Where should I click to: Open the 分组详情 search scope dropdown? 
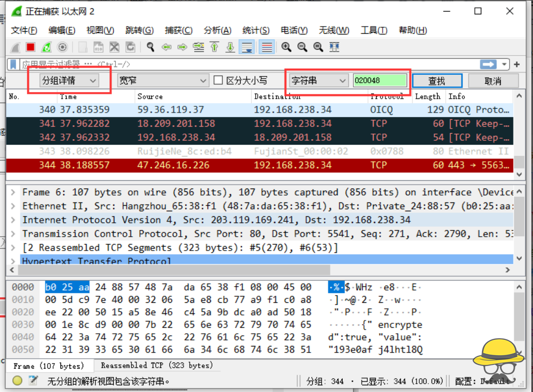[x=69, y=81]
